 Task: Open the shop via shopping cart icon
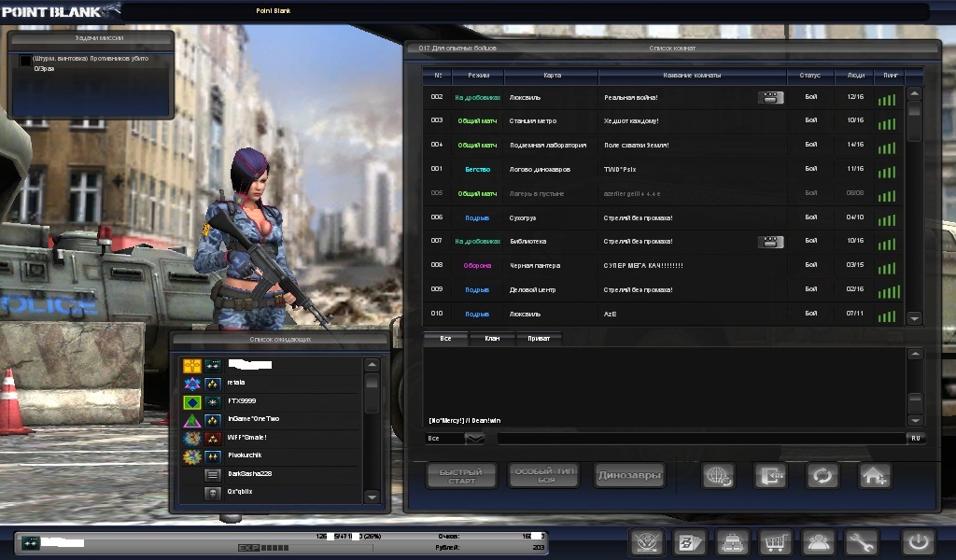coord(774,541)
